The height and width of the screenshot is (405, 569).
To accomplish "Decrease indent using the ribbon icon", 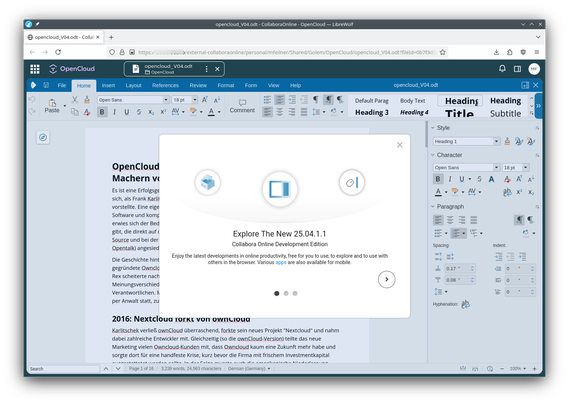I will [304, 99].
